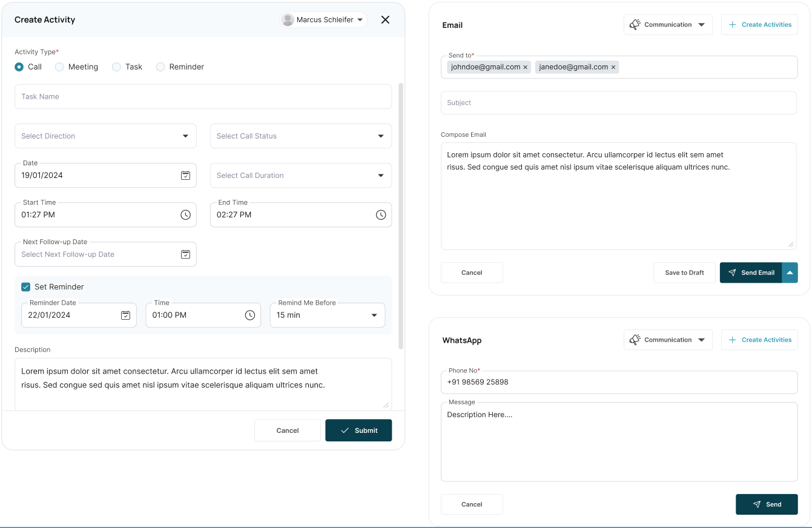Submit the Create Activity form
Viewport: 812px width, 528px height.
pos(358,431)
